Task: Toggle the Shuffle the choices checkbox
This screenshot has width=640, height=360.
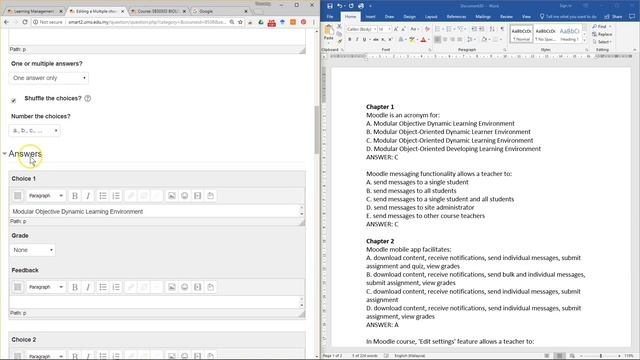Action: (x=13, y=100)
